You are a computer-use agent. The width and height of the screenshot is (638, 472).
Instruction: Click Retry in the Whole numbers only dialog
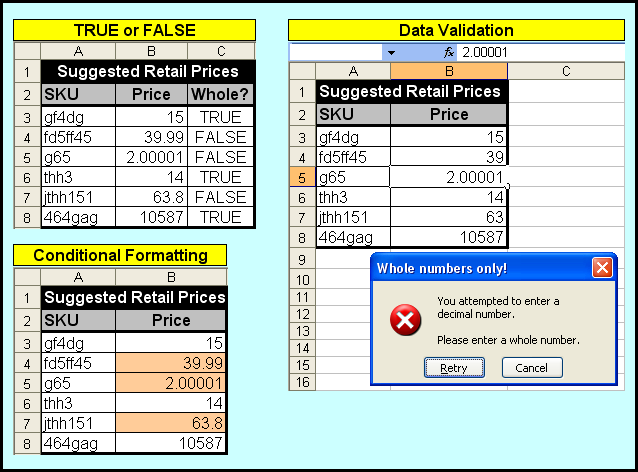point(454,368)
